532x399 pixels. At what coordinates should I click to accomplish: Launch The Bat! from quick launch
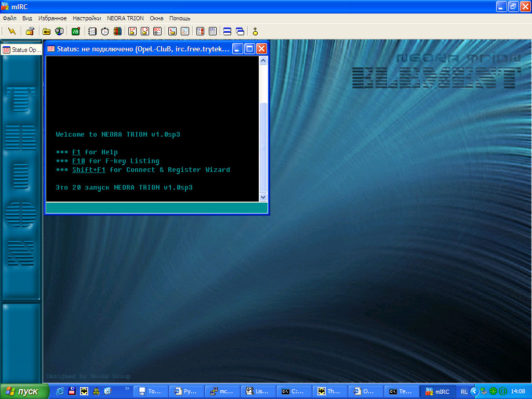84,391
